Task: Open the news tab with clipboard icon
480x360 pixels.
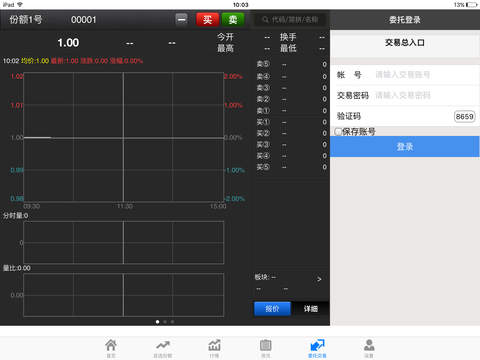Action: point(265,348)
